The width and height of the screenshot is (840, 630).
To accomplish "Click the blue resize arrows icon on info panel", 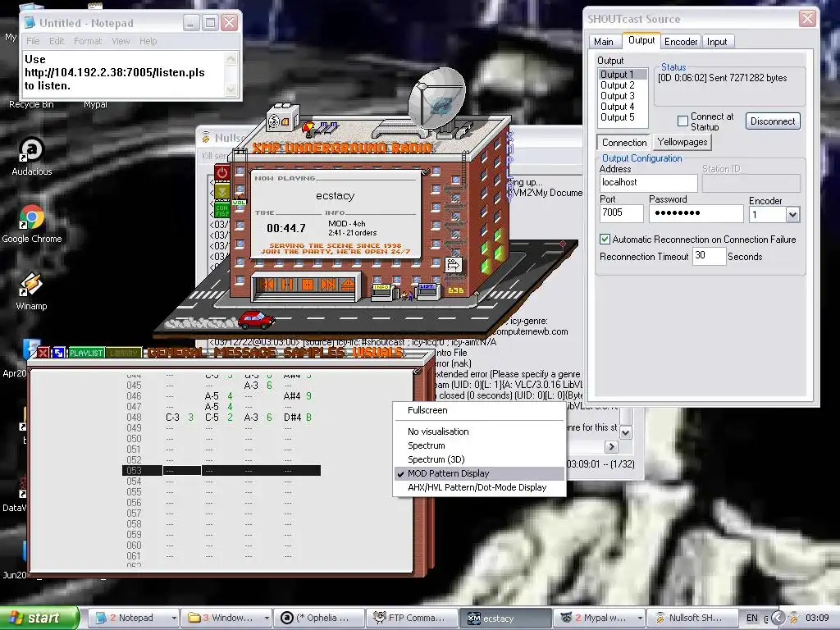I will coord(58,353).
